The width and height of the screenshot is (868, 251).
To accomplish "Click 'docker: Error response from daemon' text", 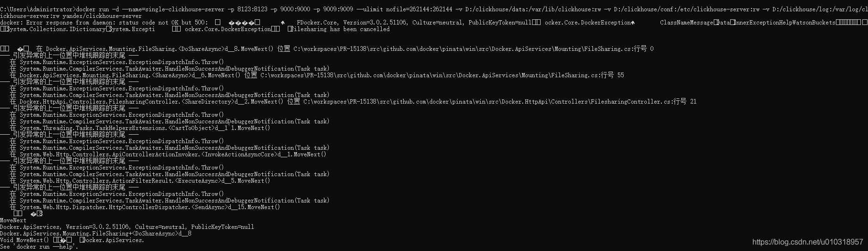I will pos(58,23).
